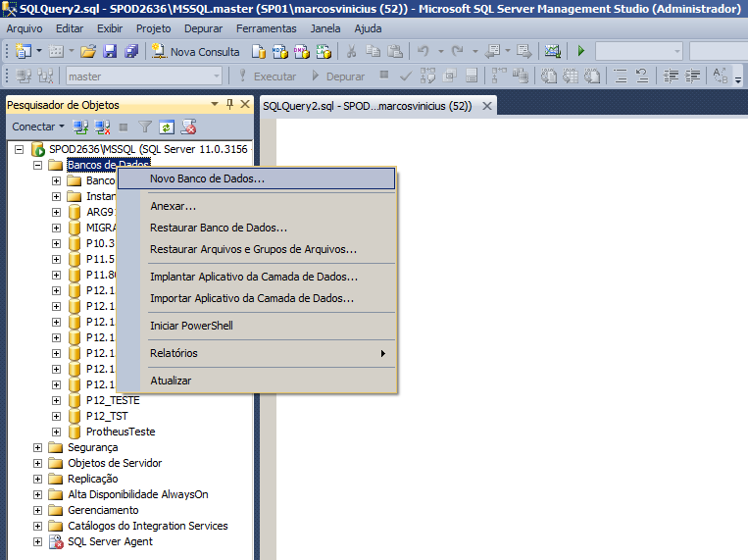Open the Projeto menu
This screenshot has height=560, width=748.
154,28
